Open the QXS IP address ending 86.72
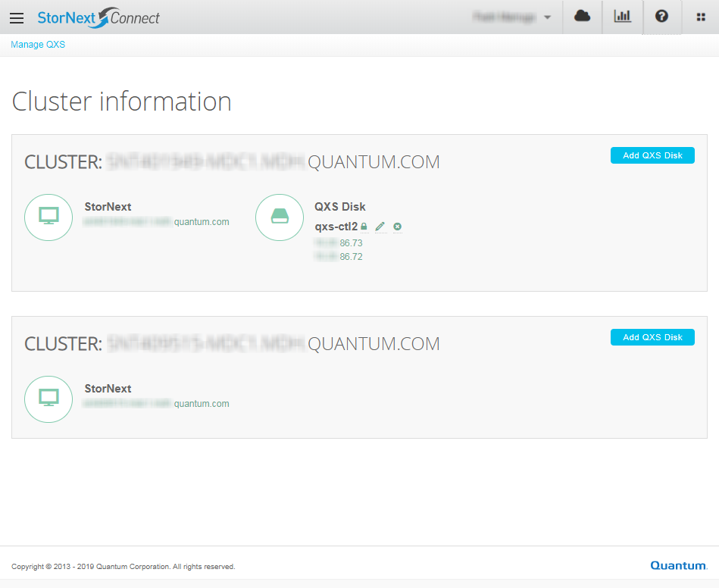Screen dimensions: 719x588 coord(339,257)
